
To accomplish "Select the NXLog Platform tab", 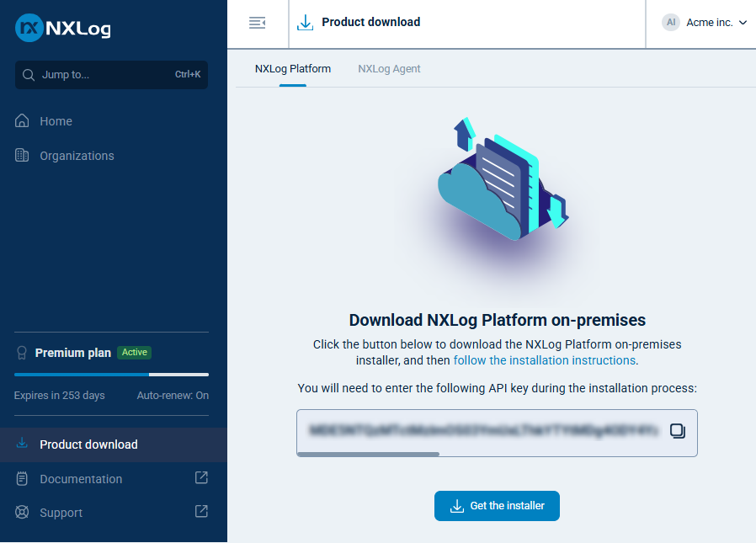I will click(293, 68).
